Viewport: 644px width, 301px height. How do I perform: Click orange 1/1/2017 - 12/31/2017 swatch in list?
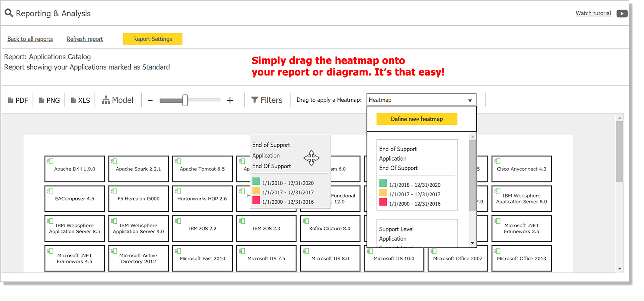point(383,193)
